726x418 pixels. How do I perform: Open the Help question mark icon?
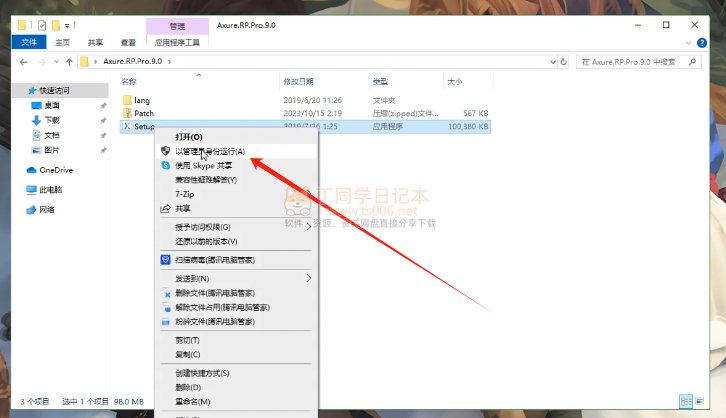(x=702, y=43)
